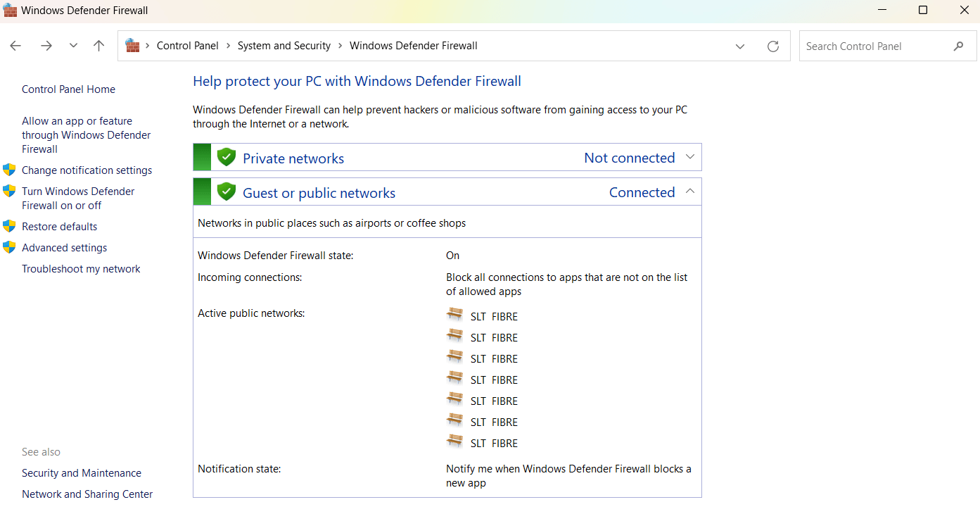This screenshot has width=980, height=514.
Task: Expand the Private networks section chevron
Action: 689,157
